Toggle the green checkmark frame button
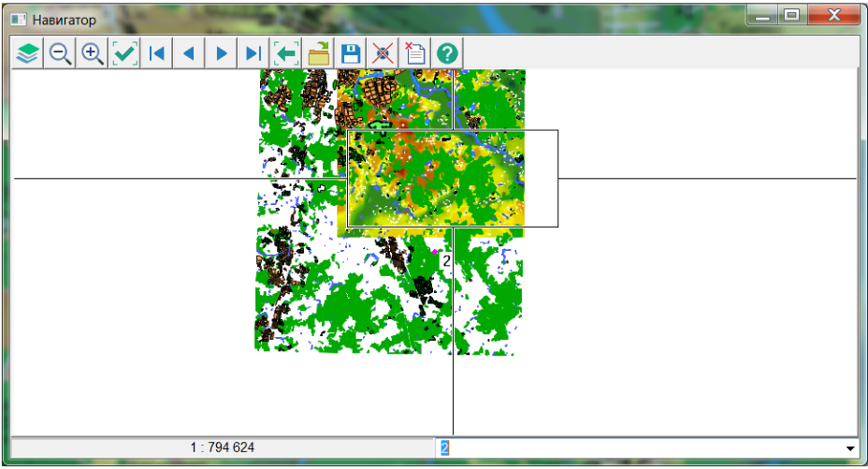 pyautogui.click(x=123, y=53)
